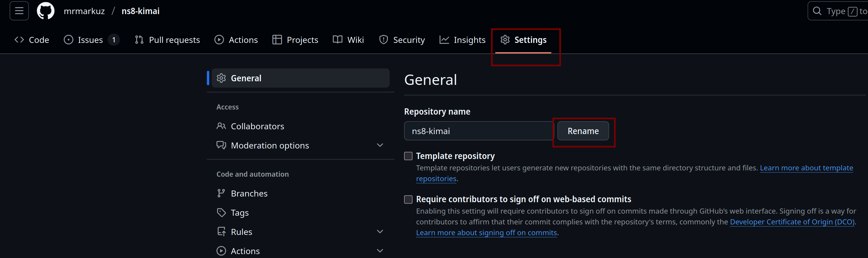Open the Issues tab
The height and width of the screenshot is (258, 868).
click(x=90, y=40)
